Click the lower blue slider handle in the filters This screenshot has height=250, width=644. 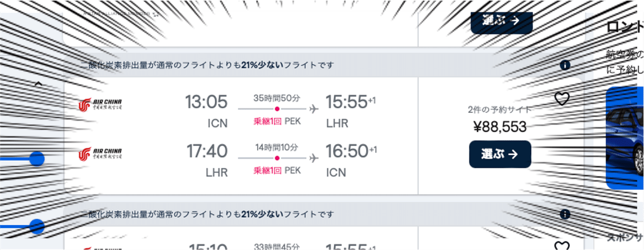tap(36, 226)
